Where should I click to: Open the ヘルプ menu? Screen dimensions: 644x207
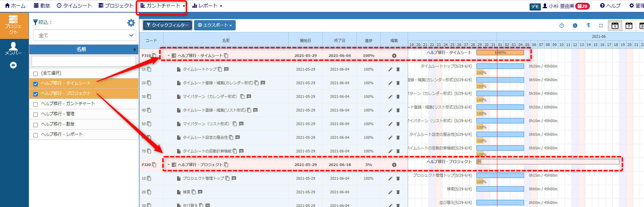(610, 6)
